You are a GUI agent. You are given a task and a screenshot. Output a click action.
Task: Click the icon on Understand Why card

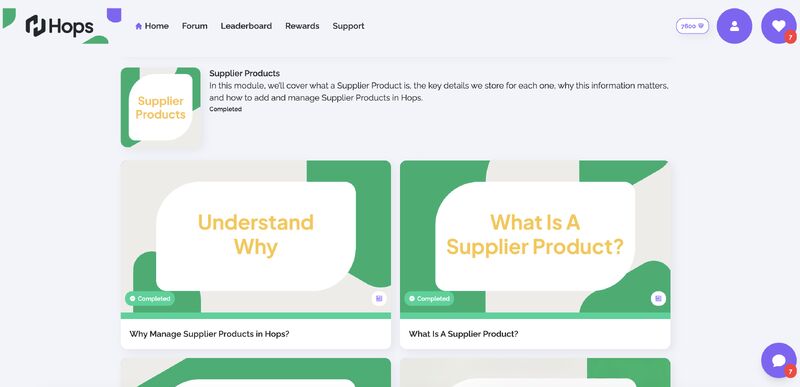(379, 298)
